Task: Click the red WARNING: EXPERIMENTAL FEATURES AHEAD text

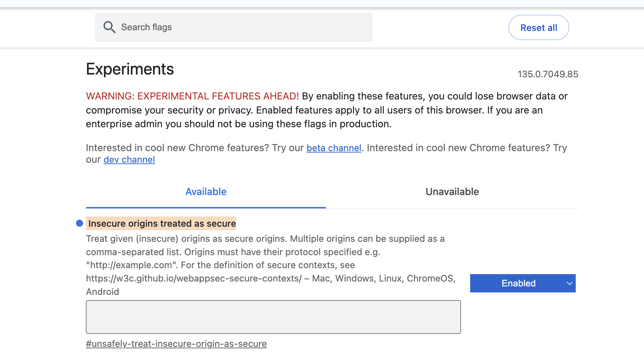Action: tap(192, 96)
